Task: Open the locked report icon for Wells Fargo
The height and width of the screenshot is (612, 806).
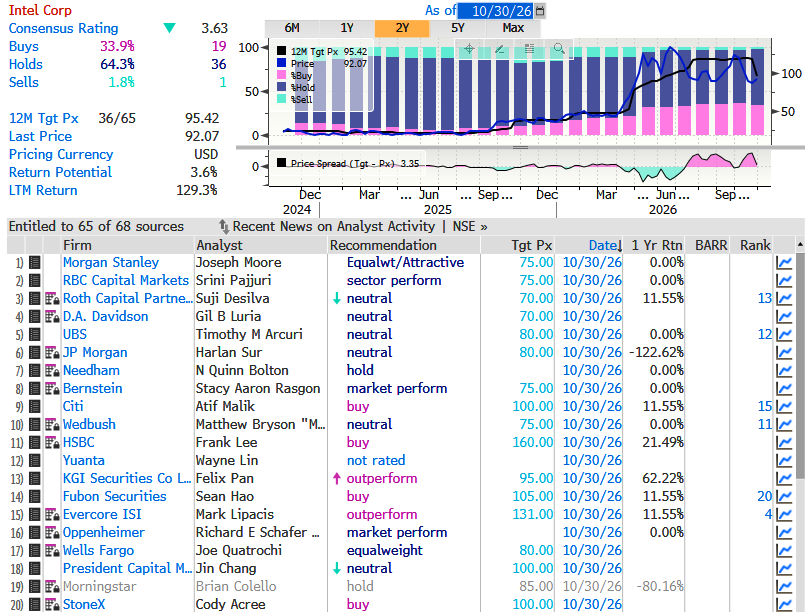Action: click(x=52, y=550)
